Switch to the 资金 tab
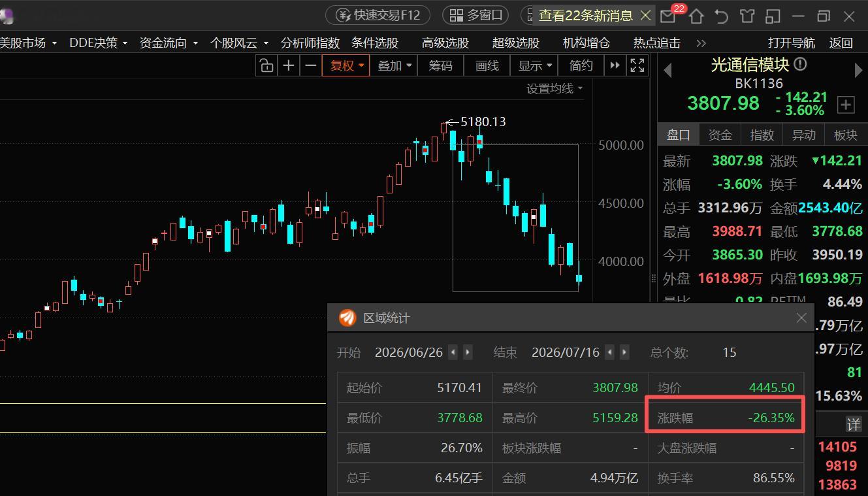 (720, 135)
